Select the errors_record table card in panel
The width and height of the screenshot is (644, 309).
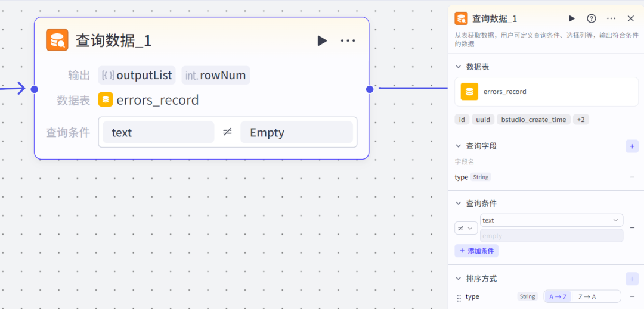pos(546,92)
